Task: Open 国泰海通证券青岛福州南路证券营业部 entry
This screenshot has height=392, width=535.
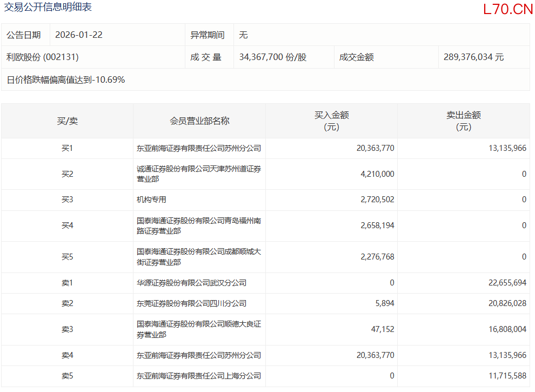Action: pyautogui.click(x=199, y=226)
